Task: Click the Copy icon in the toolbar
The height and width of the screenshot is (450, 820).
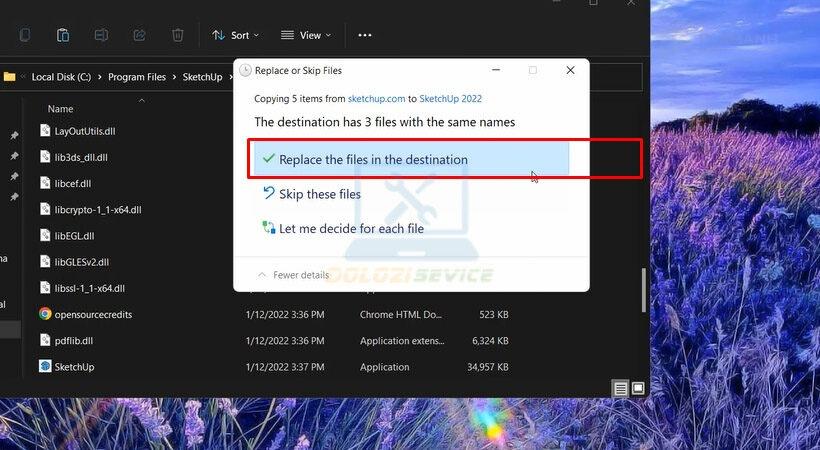Action: point(25,35)
